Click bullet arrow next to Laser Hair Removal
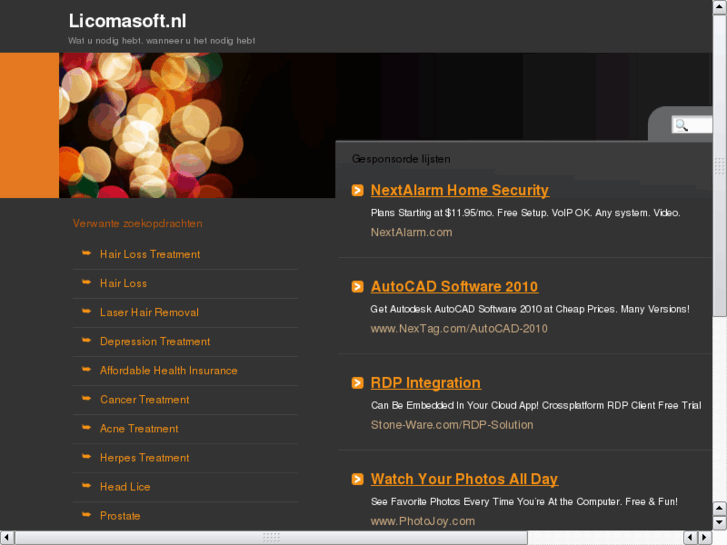Viewport: 727px width, 545px height. pyautogui.click(x=87, y=311)
